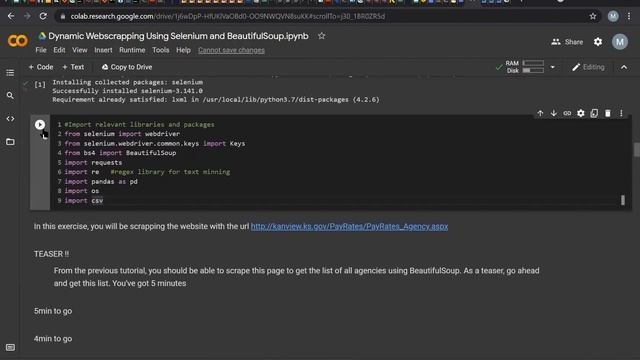640x360 pixels.
Task: Reload the browser page
Action: click(43, 16)
